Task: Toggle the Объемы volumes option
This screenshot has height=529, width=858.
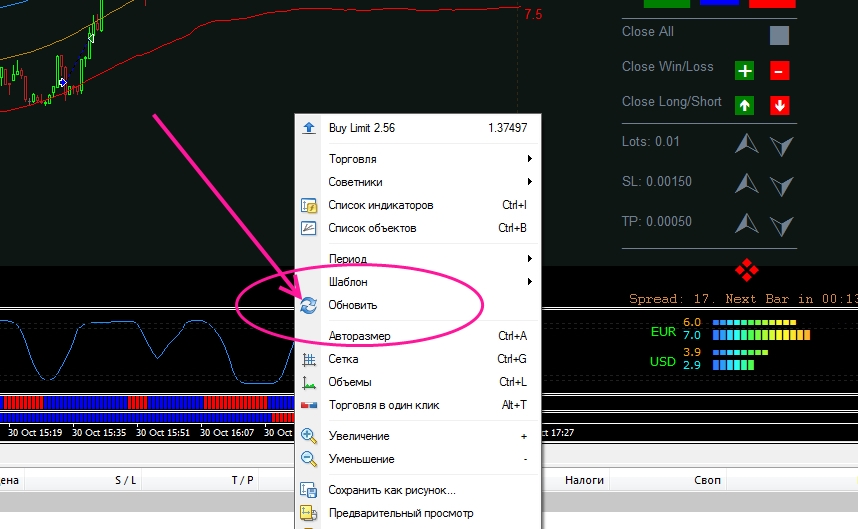Action: click(418, 382)
